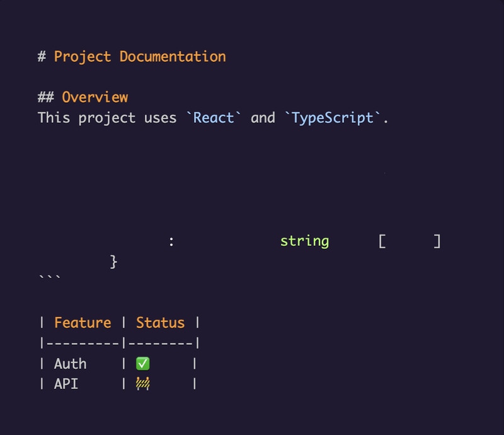
Task: Click the TypeScript inline code word
Action: tap(333, 117)
